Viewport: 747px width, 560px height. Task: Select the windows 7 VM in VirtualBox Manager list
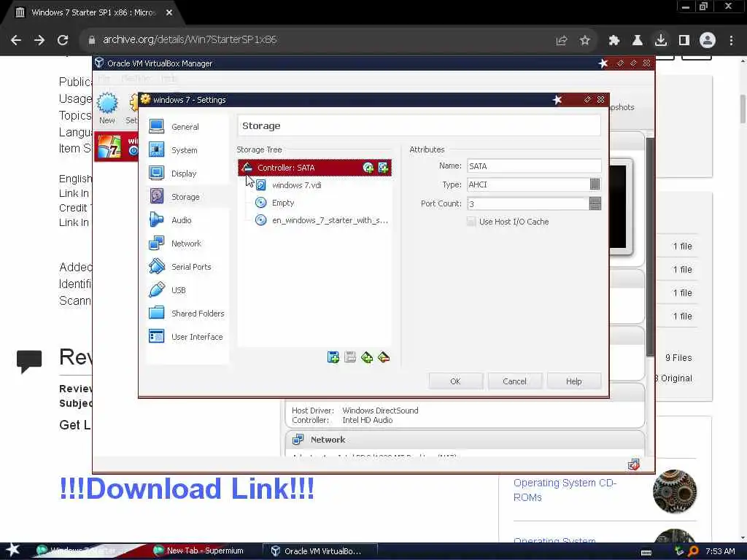[116, 147]
